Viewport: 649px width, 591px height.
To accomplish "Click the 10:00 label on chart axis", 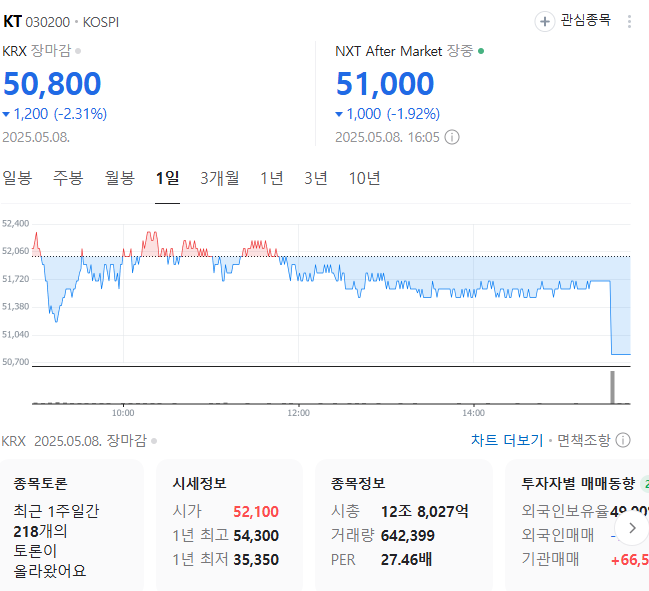I will [123, 413].
